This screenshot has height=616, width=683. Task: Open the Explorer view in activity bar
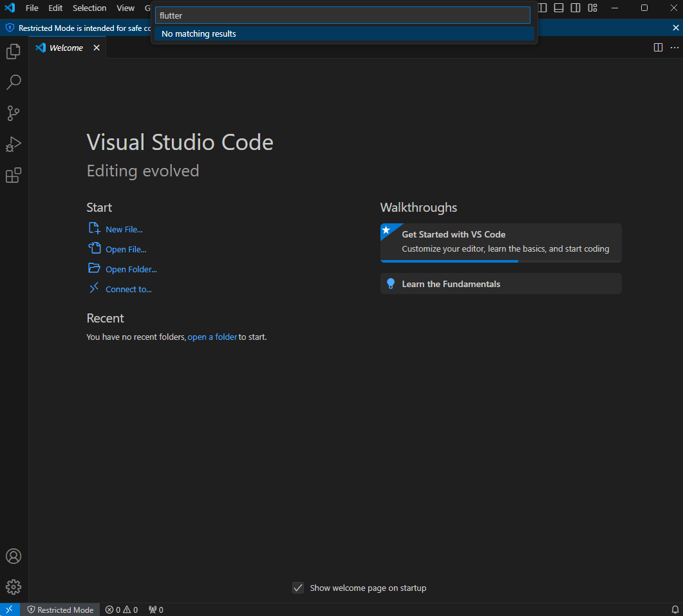[x=14, y=51]
